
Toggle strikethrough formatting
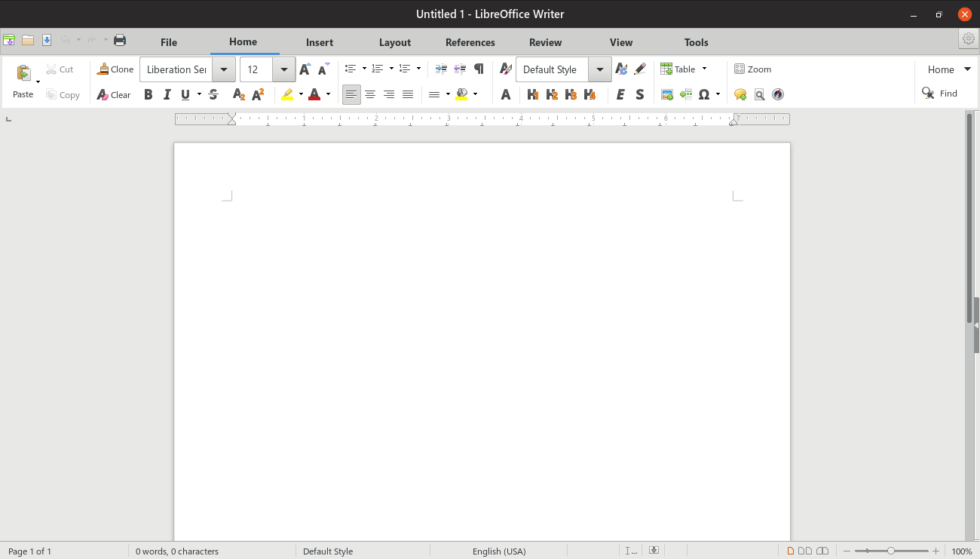[213, 95]
